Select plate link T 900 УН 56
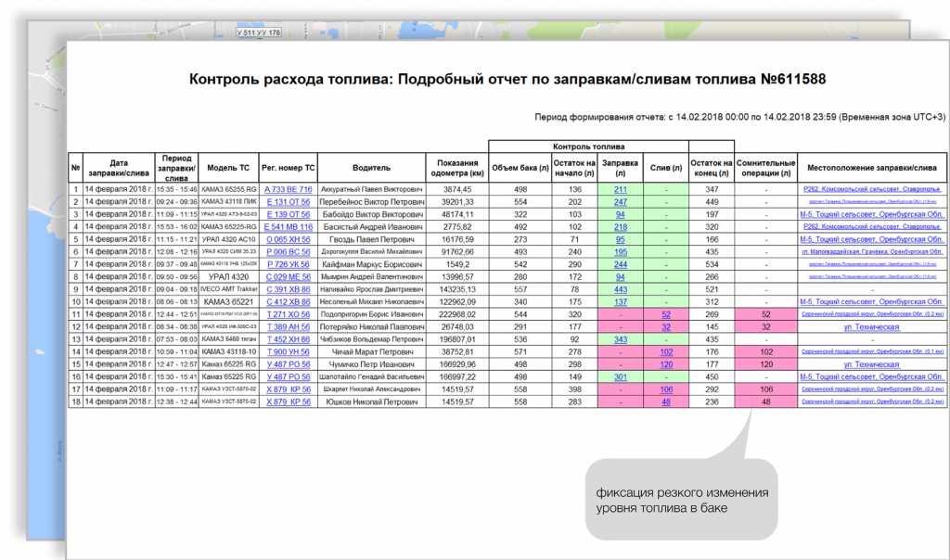The width and height of the screenshot is (950, 560). pos(289,352)
